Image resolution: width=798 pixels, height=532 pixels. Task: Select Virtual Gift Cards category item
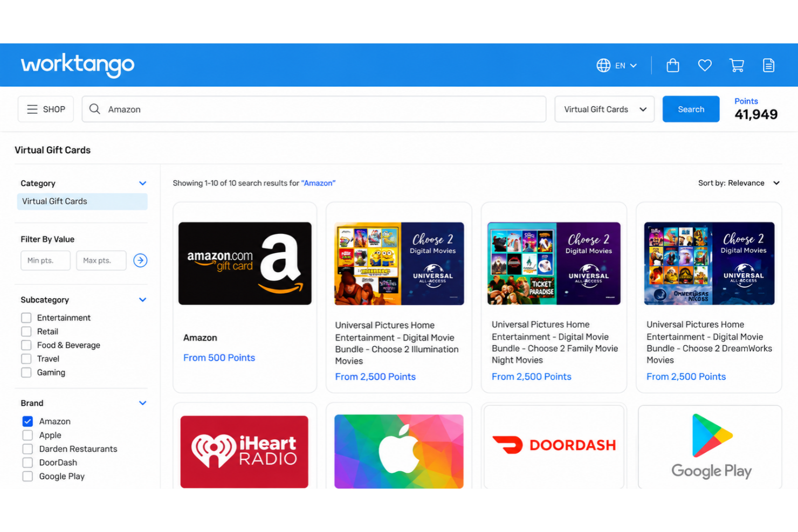click(x=82, y=201)
